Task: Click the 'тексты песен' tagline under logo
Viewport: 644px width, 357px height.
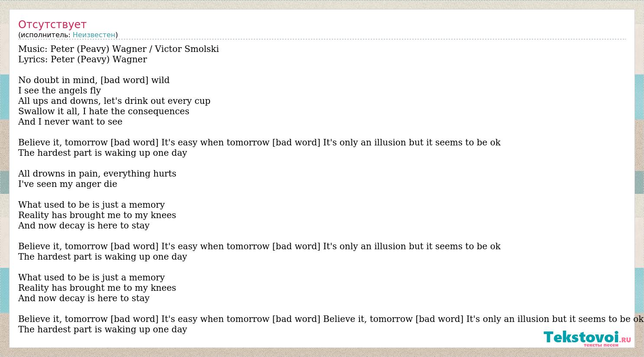Action: coord(601,345)
